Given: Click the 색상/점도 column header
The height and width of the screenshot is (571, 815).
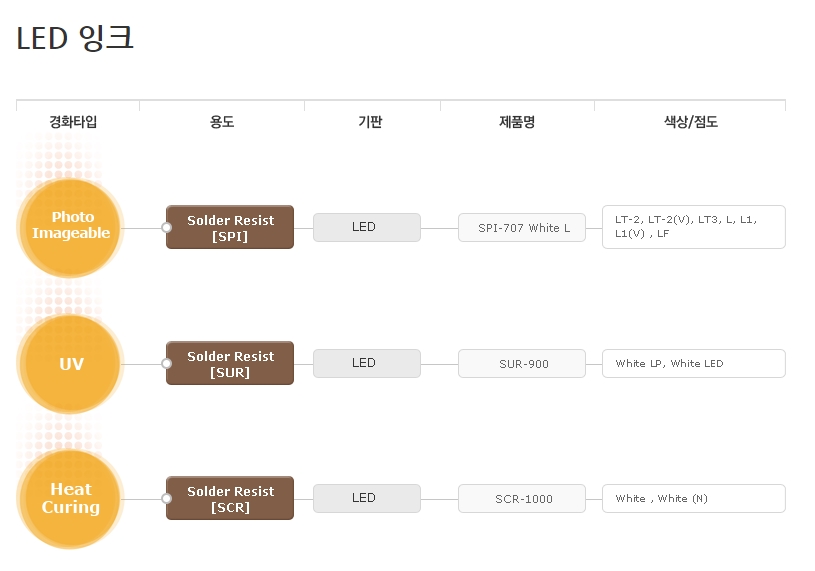Looking at the screenshot, I should [690, 122].
